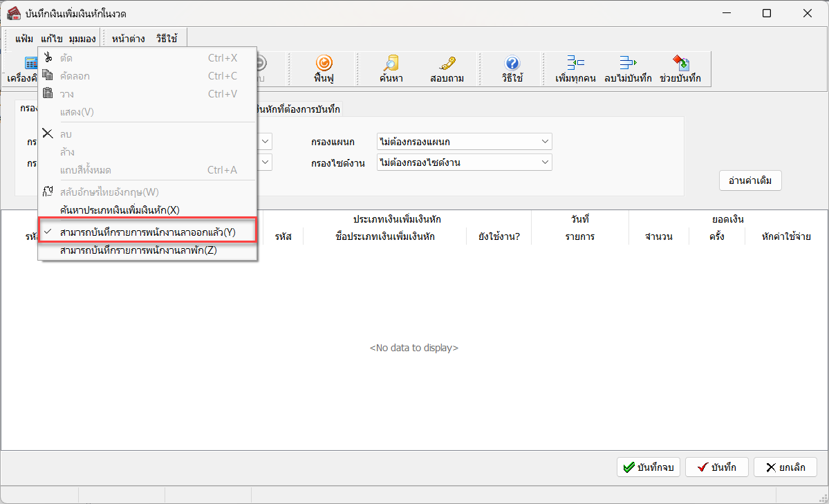Open the หน้าต่าง (Window) menu
Image resolution: width=829 pixels, height=504 pixels.
(128, 39)
